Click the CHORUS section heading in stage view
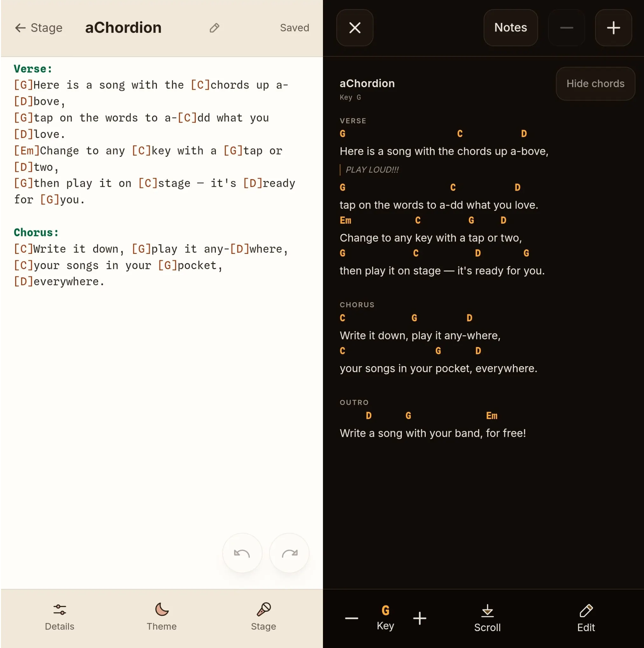Screen dimensions: 644x648 357,305
